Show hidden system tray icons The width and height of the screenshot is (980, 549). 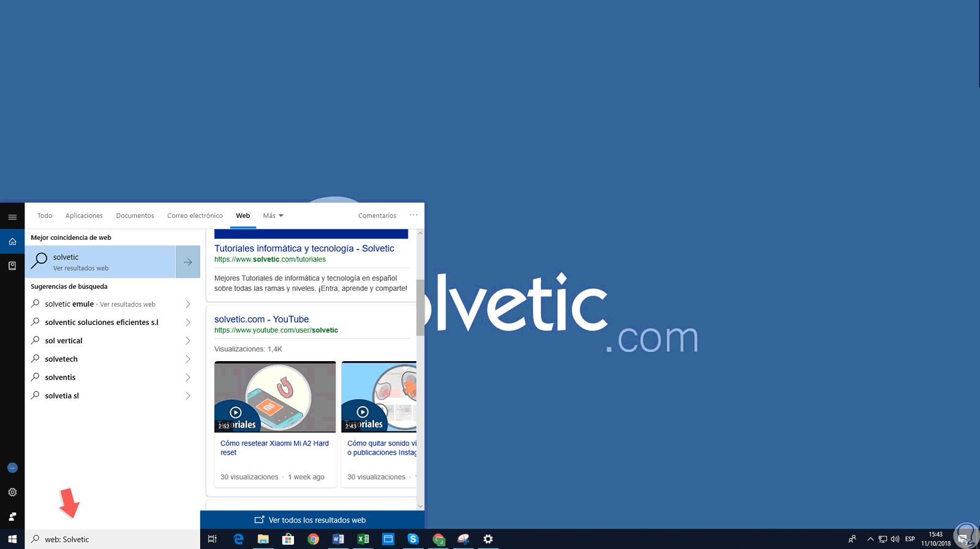click(870, 539)
